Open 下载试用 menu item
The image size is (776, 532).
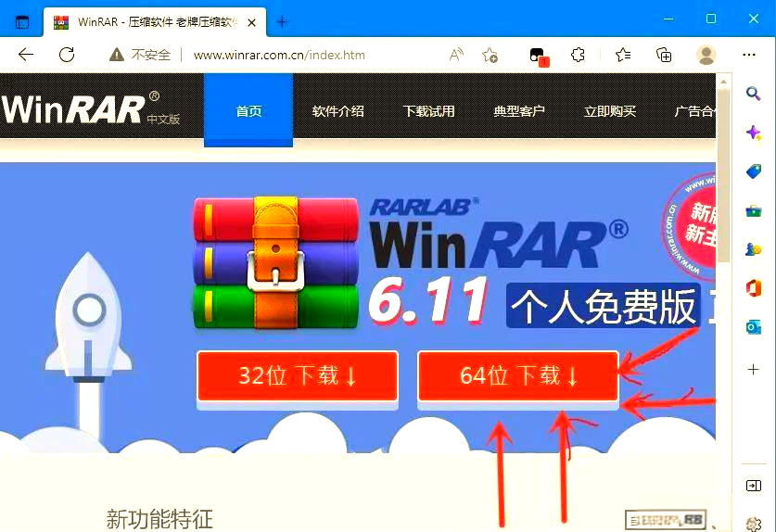[x=428, y=111]
